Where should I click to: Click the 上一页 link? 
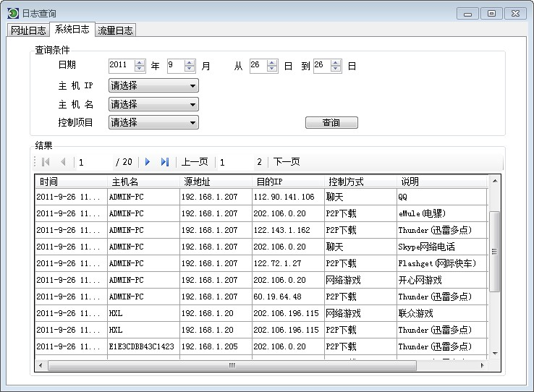pyautogui.click(x=194, y=162)
